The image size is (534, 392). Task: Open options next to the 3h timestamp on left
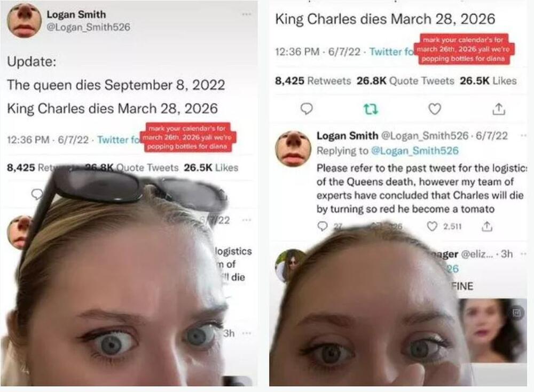[x=246, y=333]
